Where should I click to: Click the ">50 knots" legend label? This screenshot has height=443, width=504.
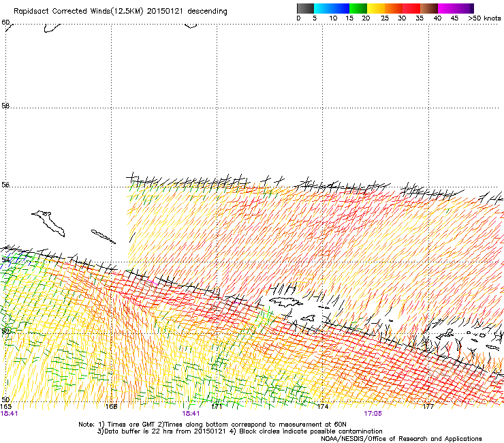click(484, 18)
